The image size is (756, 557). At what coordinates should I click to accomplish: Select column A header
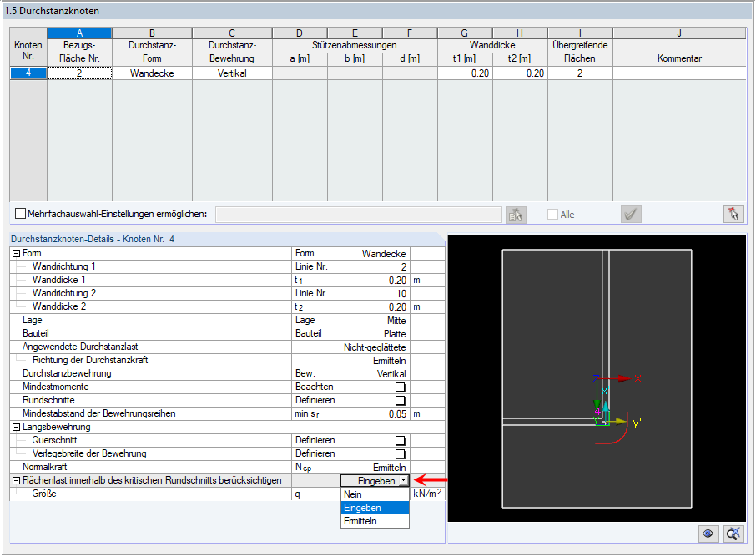(x=79, y=33)
